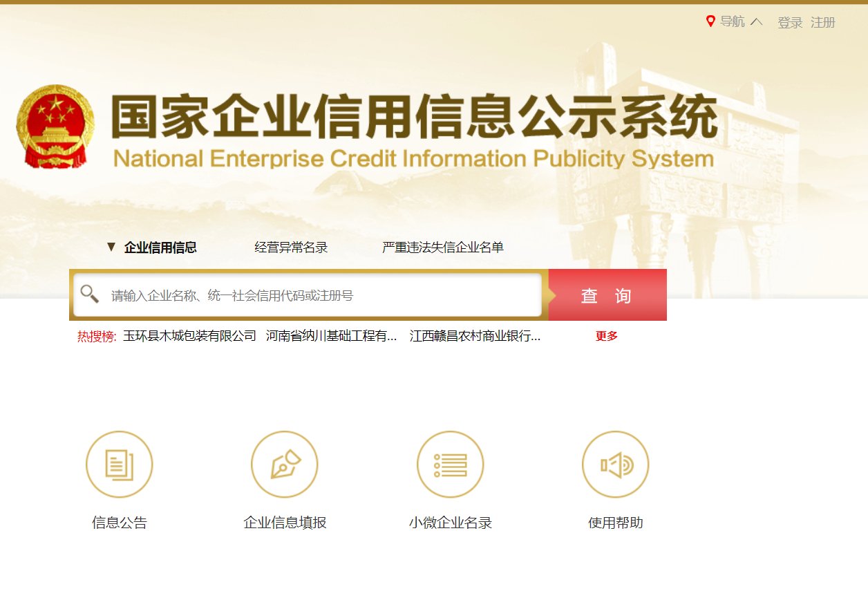
Task: Click the 使用帮助 text label
Action: 616,523
